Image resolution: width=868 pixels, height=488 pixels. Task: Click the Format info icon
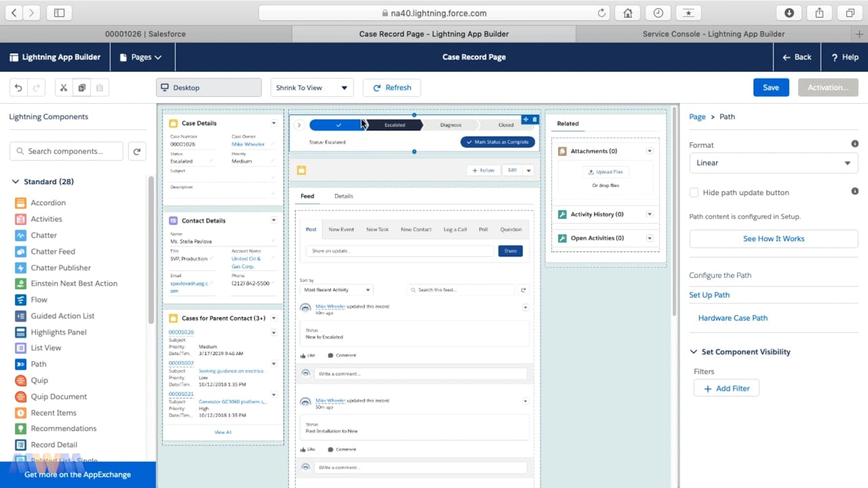[x=854, y=144]
